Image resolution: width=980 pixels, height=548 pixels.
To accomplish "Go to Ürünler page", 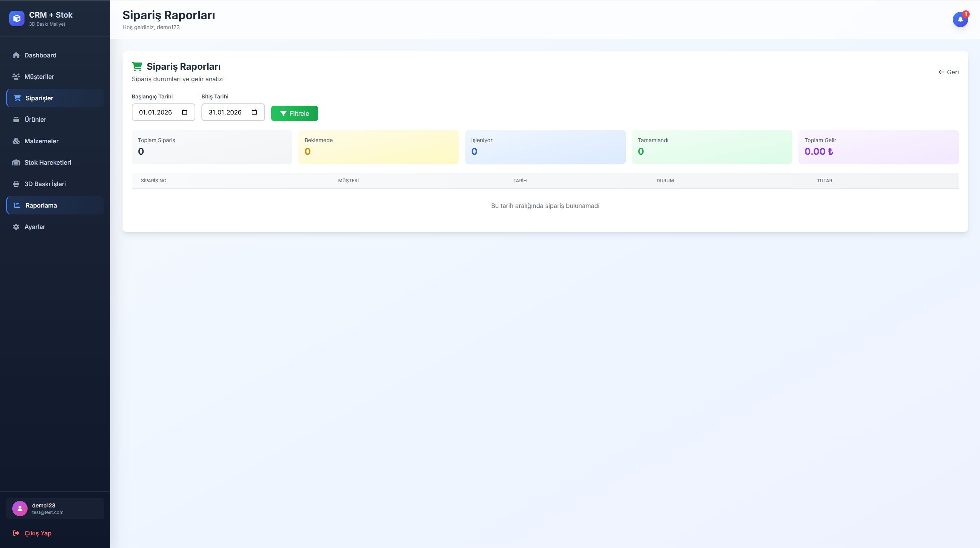I will pyautogui.click(x=35, y=119).
